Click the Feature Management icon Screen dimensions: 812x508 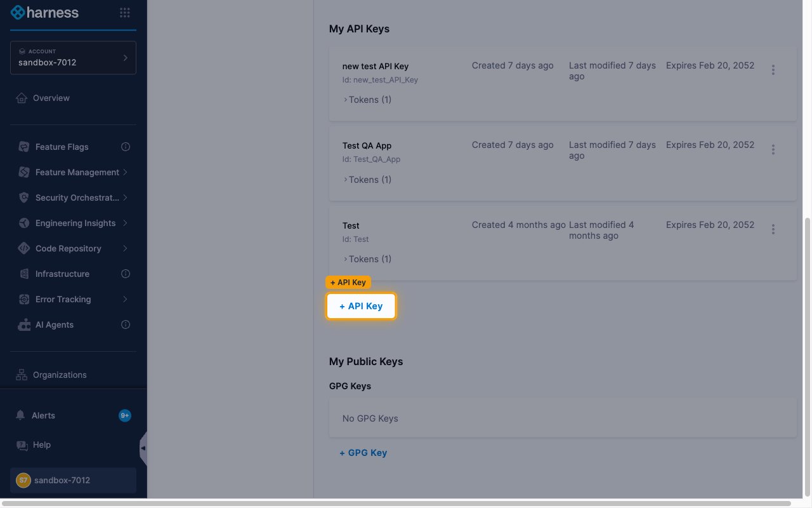(x=24, y=172)
